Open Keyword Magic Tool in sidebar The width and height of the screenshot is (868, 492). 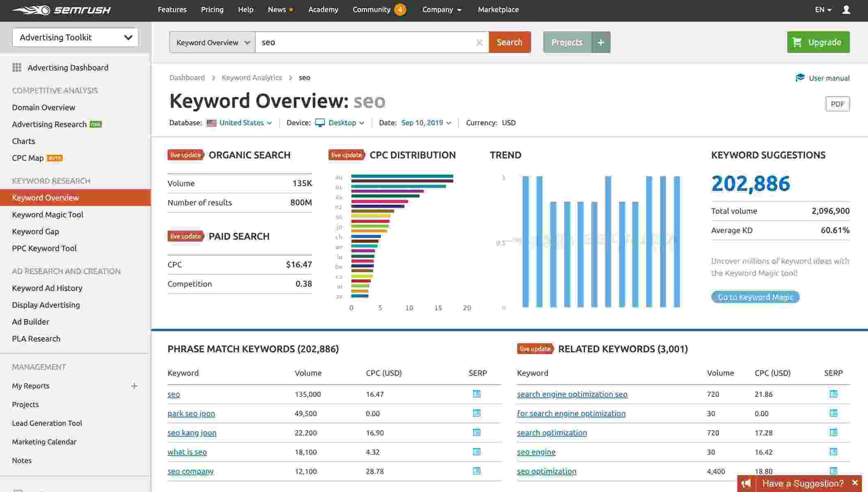(x=48, y=214)
